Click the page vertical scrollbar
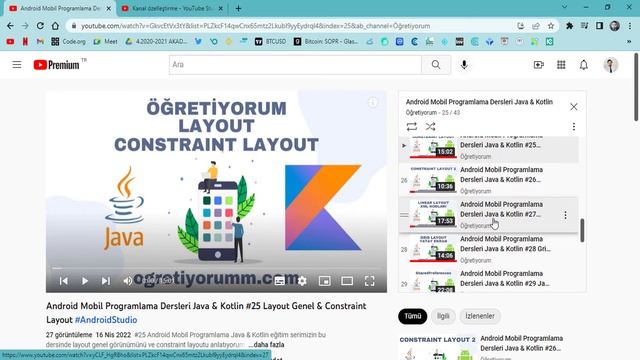Viewport: 640px width, 360px height. tap(636, 87)
